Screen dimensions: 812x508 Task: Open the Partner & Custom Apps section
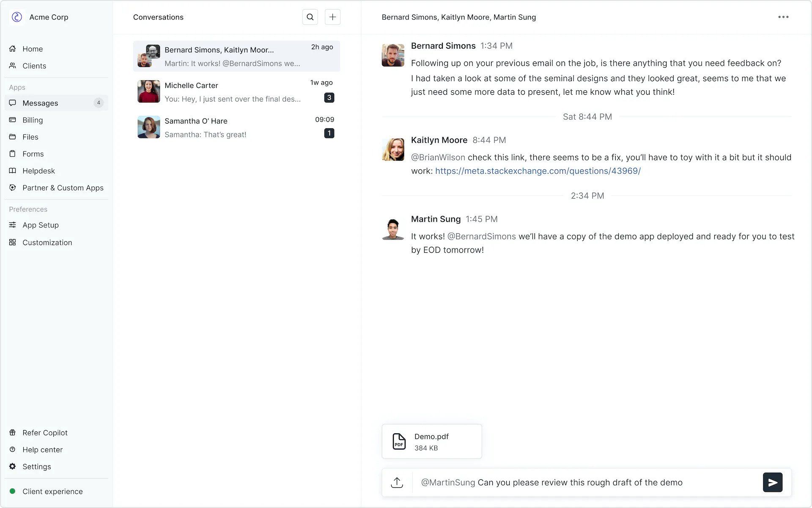pyautogui.click(x=13, y=188)
